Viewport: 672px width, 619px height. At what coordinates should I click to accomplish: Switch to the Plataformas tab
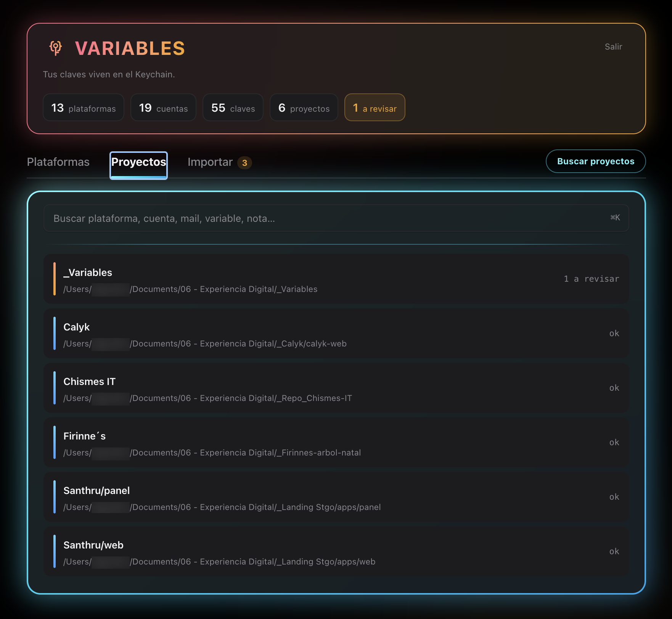[x=58, y=162]
